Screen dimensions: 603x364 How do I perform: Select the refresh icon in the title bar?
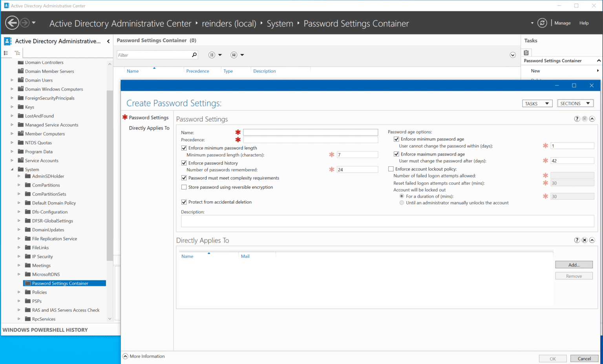[x=542, y=23]
